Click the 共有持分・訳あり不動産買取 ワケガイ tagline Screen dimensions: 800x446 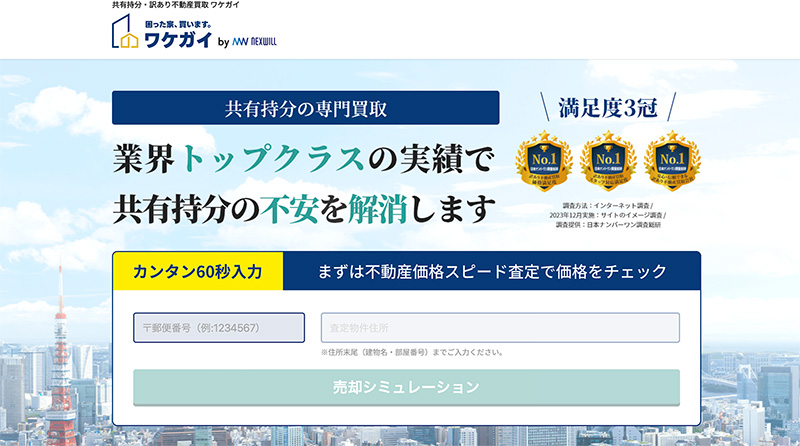tap(176, 5)
